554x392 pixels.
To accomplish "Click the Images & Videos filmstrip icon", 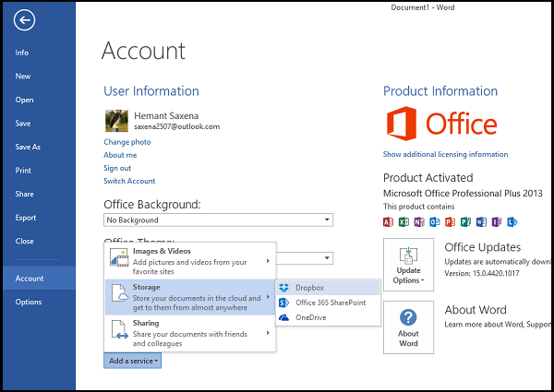I will (119, 257).
